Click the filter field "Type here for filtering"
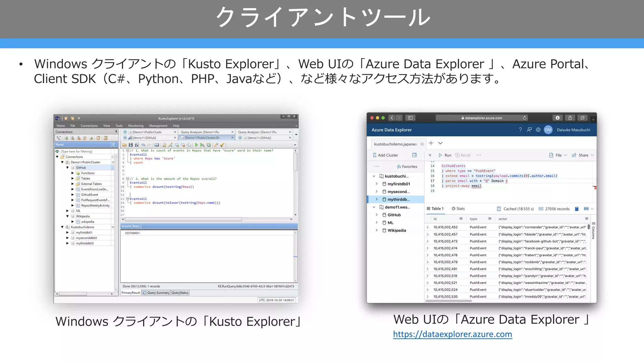Viewport: 644px width, 362px height. (x=85, y=151)
